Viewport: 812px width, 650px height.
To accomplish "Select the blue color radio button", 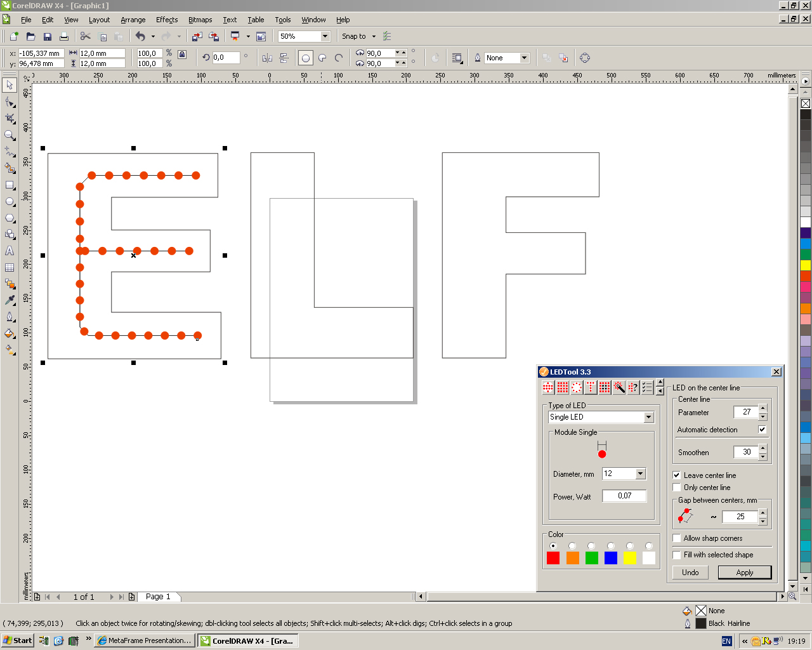I will [x=610, y=546].
